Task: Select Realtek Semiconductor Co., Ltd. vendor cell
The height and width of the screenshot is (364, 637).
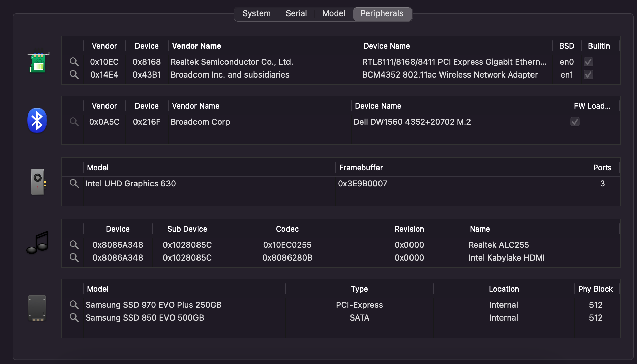Action: click(x=232, y=62)
